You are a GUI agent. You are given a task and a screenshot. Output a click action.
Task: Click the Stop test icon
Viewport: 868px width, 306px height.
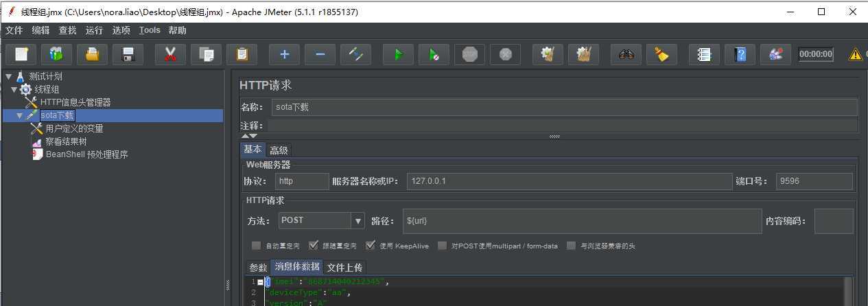tap(469, 54)
